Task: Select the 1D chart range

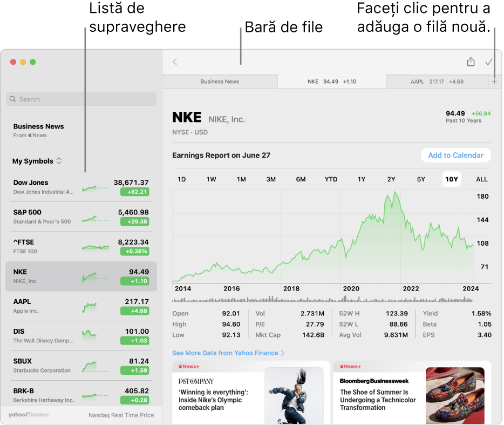Action: coord(182,179)
